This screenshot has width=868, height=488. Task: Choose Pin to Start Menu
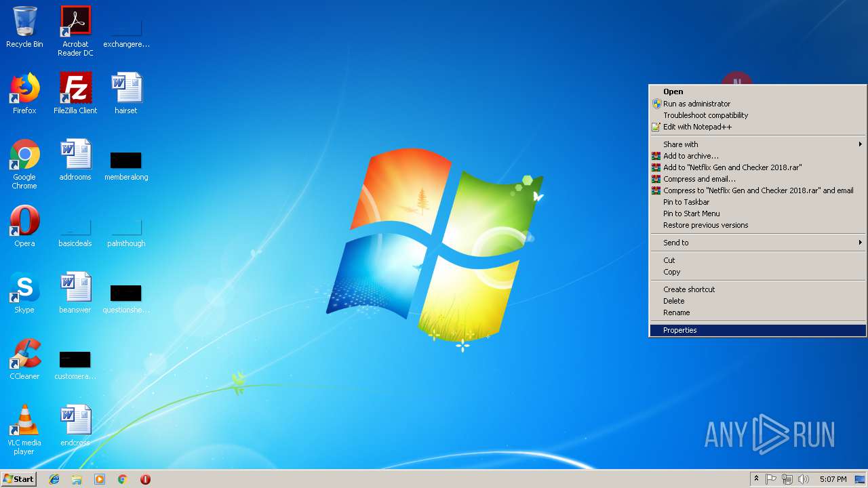point(757,213)
